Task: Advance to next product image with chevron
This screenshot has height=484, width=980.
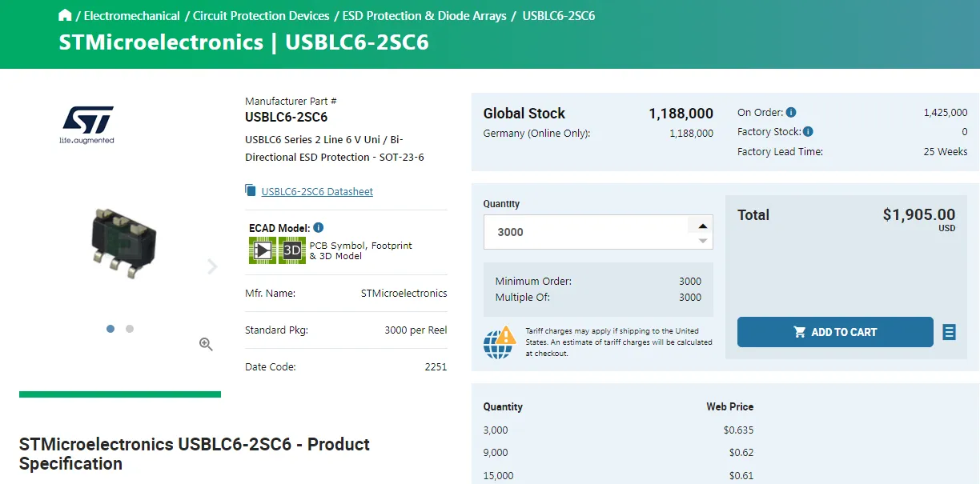Action: [212, 266]
